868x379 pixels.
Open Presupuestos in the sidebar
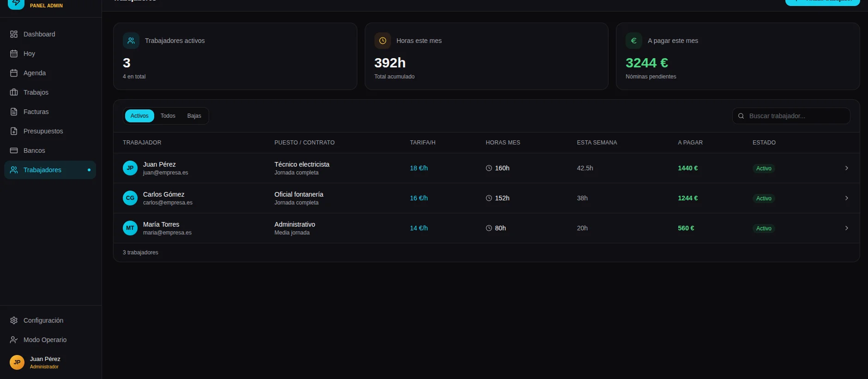43,131
